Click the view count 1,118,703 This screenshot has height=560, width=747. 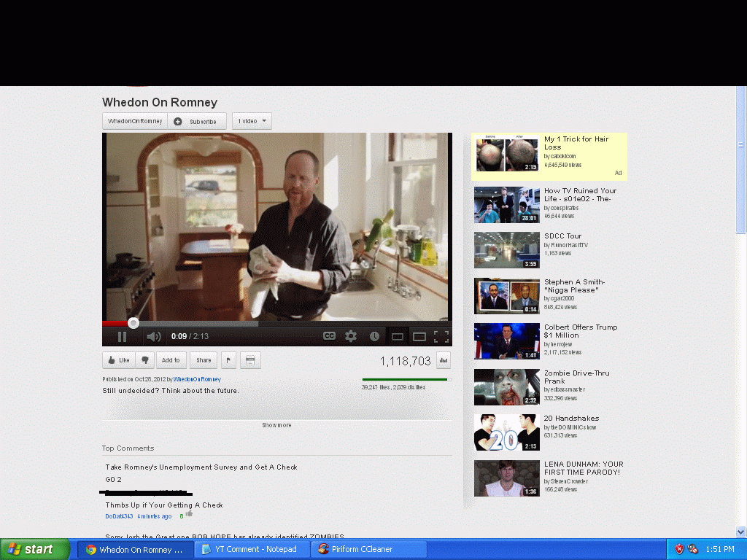coord(405,362)
